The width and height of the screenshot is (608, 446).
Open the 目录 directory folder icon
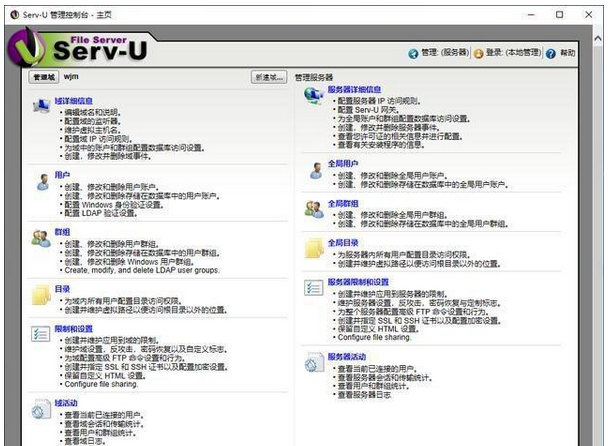pos(41,294)
